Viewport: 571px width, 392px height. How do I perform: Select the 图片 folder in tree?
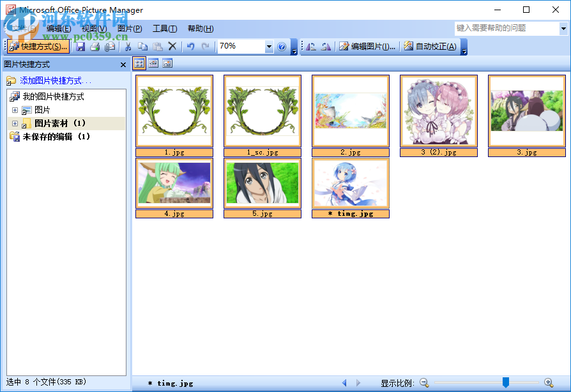pyautogui.click(x=42, y=110)
